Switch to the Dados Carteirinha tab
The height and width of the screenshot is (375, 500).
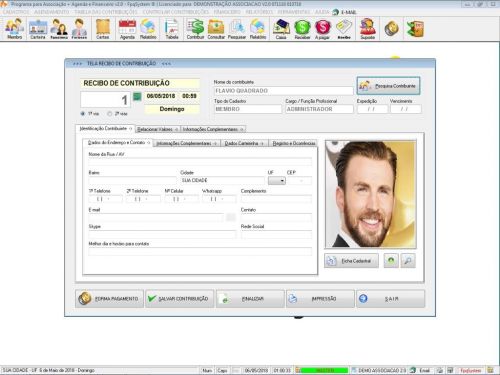click(244, 143)
